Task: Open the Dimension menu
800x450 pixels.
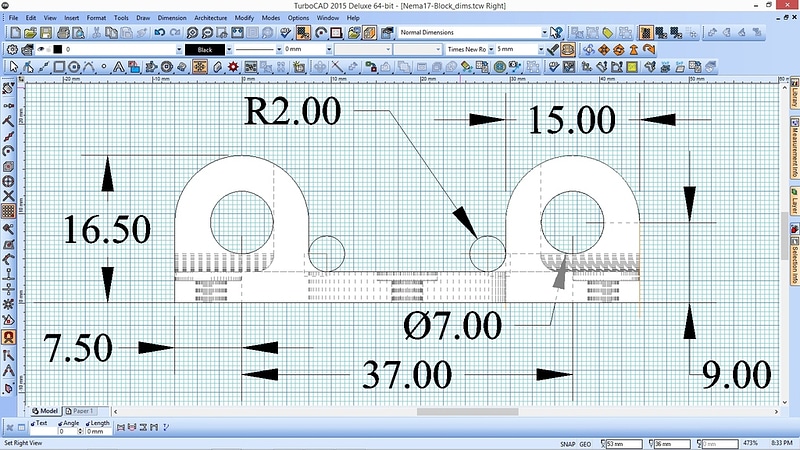Action: [172, 18]
